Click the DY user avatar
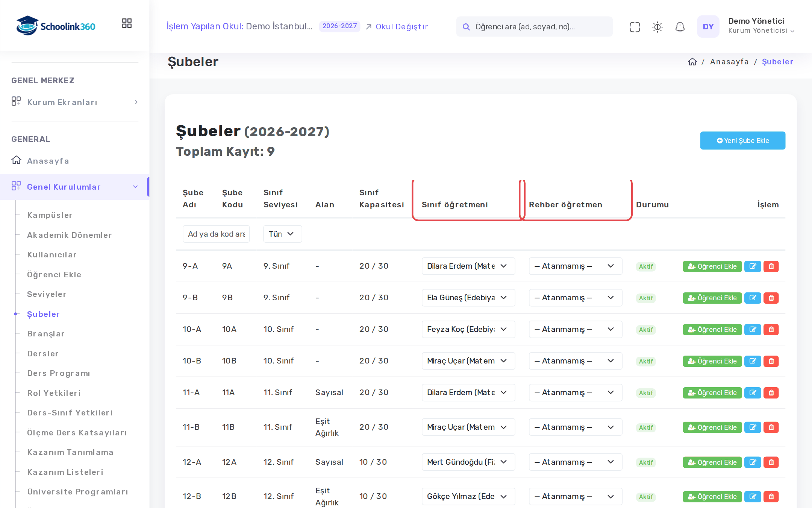Image resolution: width=812 pixels, height=508 pixels. click(708, 27)
